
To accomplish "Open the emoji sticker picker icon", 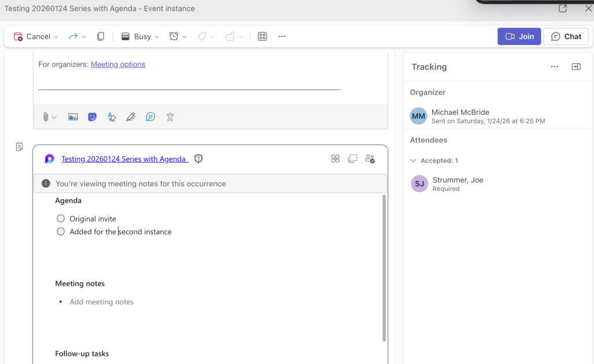I will click(92, 117).
